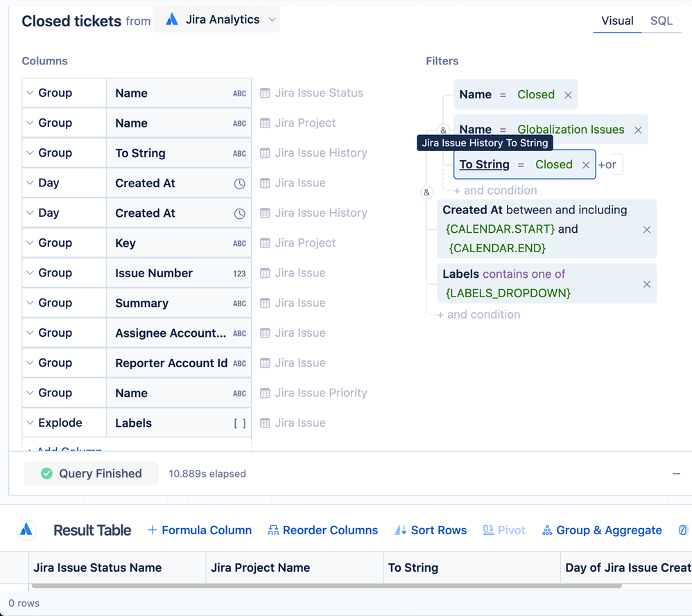Click the 10.889s elapsed text
The image size is (692, 616).
point(207,473)
